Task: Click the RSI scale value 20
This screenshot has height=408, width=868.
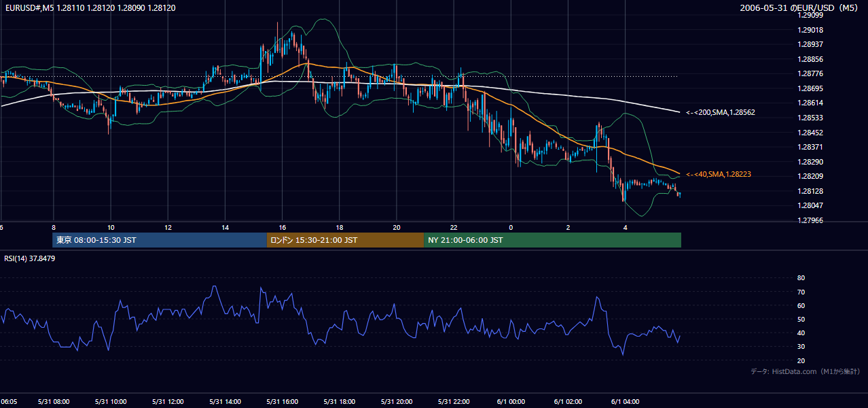Action: [801, 360]
